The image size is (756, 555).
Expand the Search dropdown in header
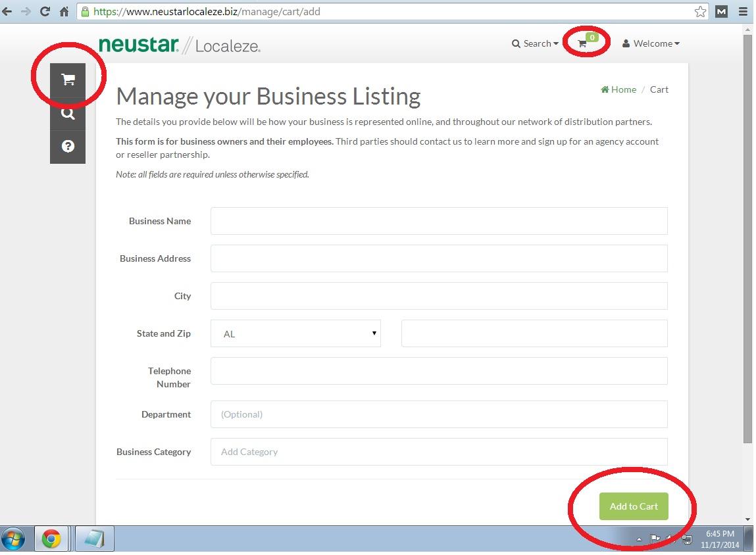click(x=535, y=43)
